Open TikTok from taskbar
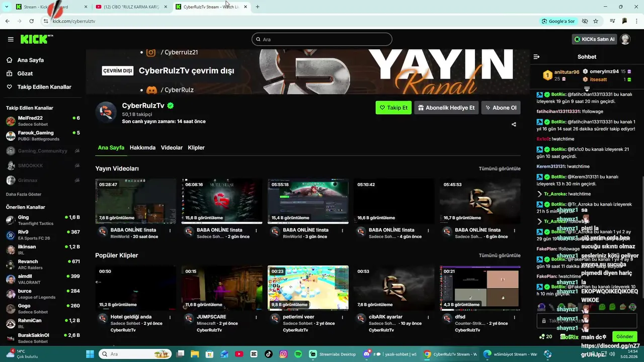Viewport: 644px width, 362px height. [x=268, y=354]
